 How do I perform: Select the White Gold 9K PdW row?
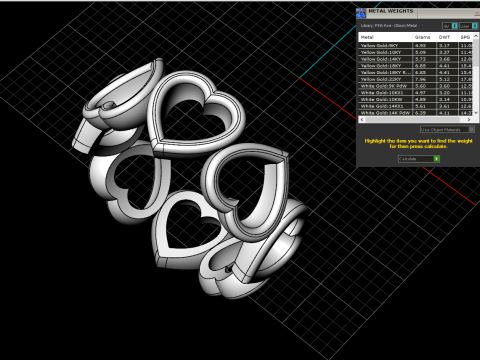point(416,86)
